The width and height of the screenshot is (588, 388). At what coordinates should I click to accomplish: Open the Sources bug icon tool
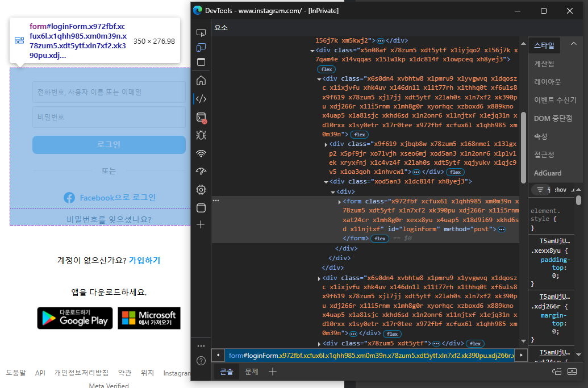(x=201, y=135)
